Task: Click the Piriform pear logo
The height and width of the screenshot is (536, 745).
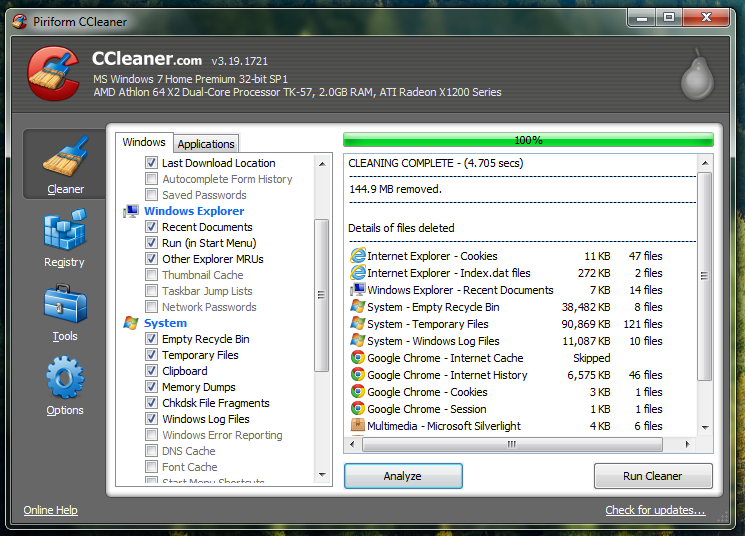Action: tap(697, 74)
